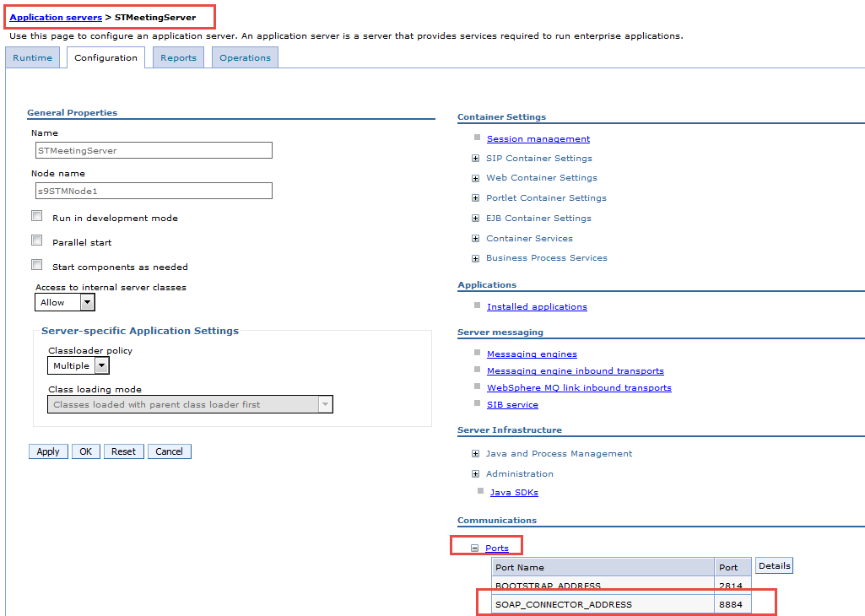Collapse the Ports section minus icon
Image resolution: width=865 pixels, height=616 pixels.
(475, 548)
